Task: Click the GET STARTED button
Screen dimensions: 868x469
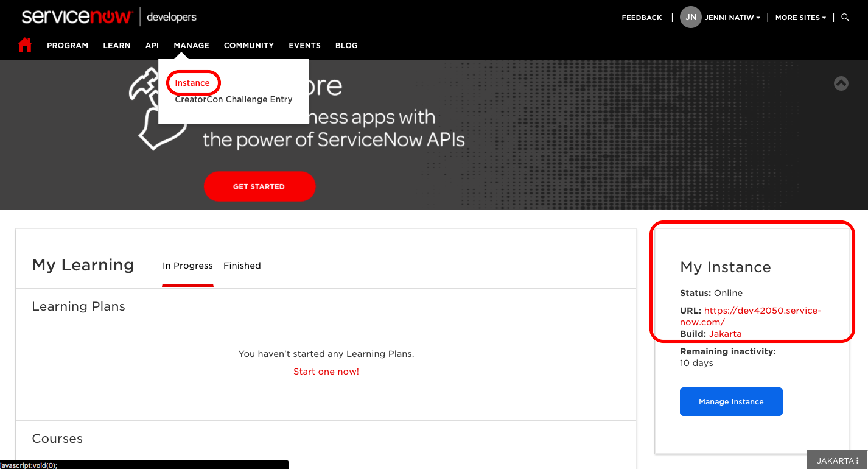Action: point(259,186)
